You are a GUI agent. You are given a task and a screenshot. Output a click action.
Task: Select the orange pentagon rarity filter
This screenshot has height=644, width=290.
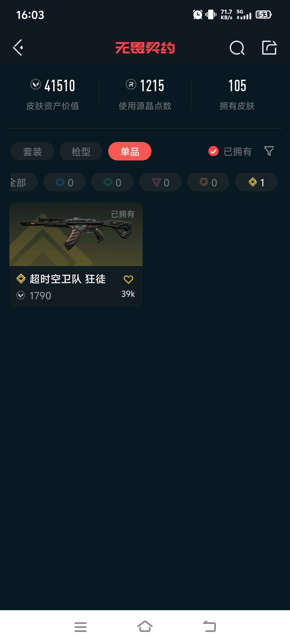tap(208, 182)
